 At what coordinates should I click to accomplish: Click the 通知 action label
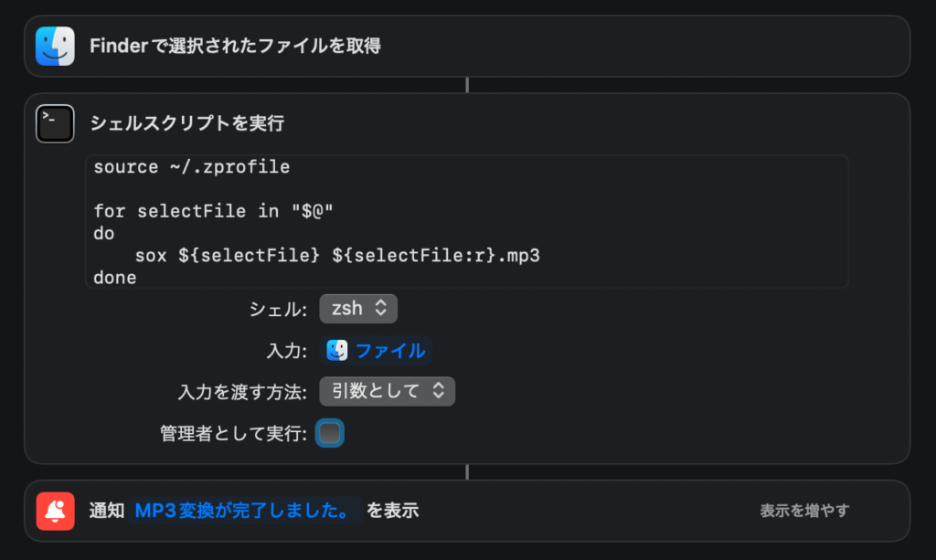pos(107,511)
